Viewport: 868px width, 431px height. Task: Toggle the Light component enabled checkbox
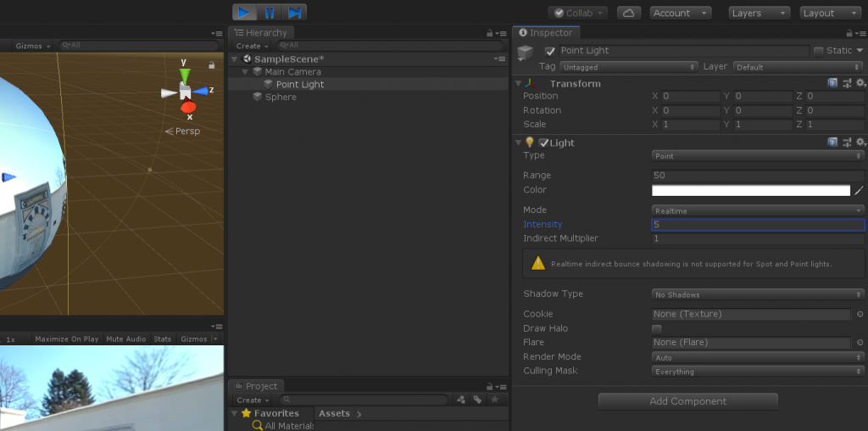[543, 143]
